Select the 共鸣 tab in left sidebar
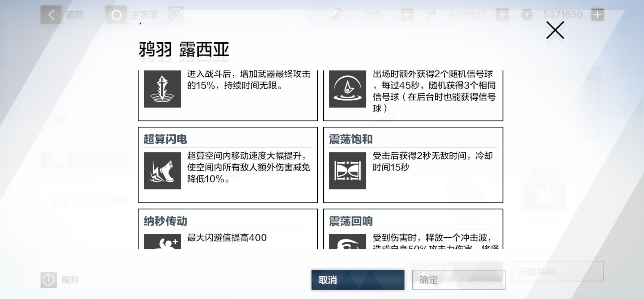The image size is (644, 299). [x=84, y=161]
